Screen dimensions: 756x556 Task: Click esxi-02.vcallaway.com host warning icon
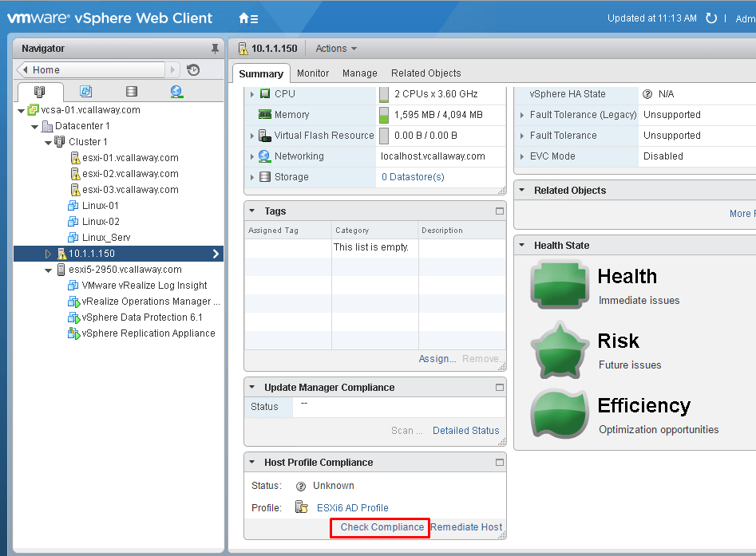pos(75,174)
